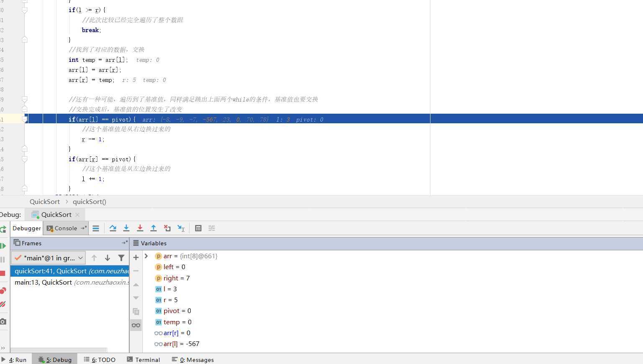The height and width of the screenshot is (364, 643).
Task: Click the Pause Program icon
Action: pyautogui.click(x=3, y=260)
